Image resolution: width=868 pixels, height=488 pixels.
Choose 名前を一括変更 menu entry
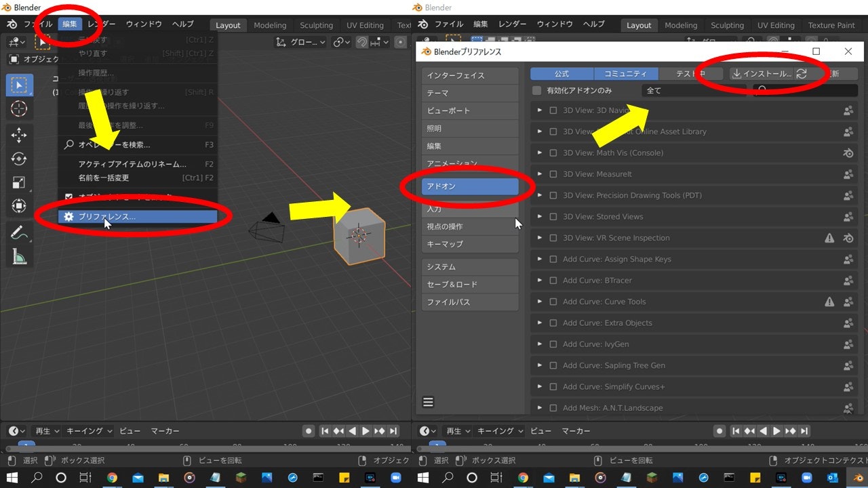point(138,178)
